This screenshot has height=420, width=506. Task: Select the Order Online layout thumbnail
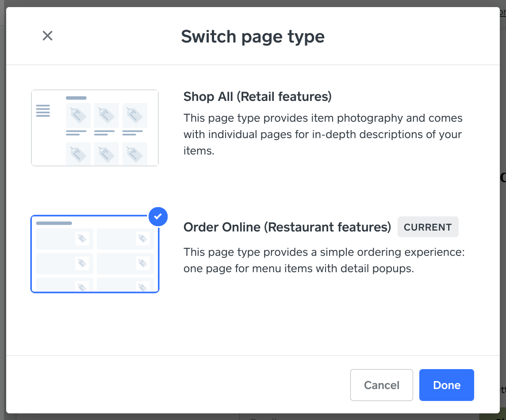click(x=95, y=254)
